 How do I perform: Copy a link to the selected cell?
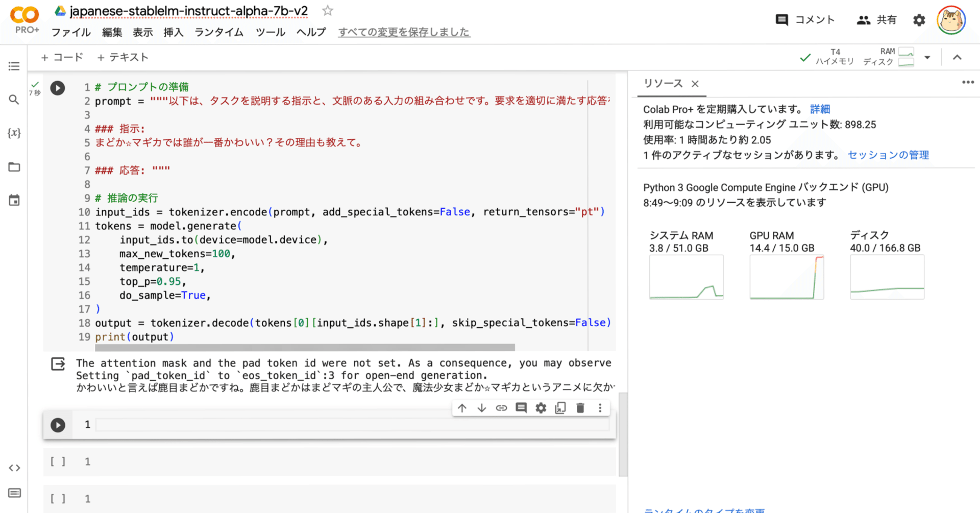501,407
